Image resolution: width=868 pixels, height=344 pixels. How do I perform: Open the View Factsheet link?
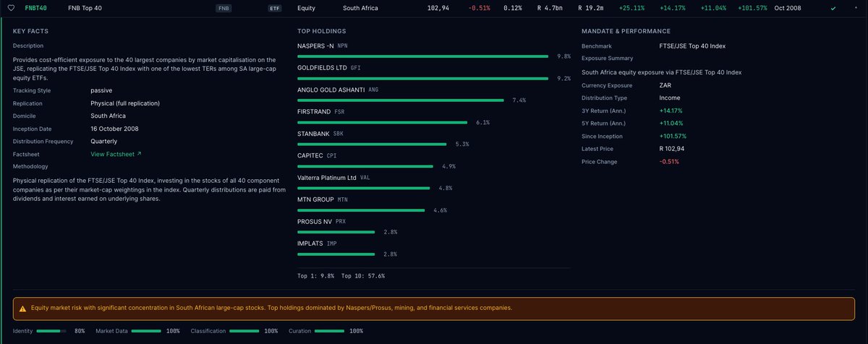pyautogui.click(x=116, y=154)
